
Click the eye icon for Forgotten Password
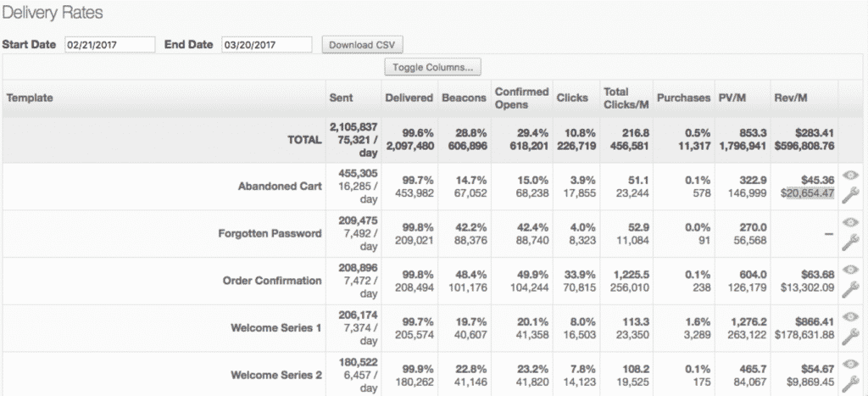850,223
